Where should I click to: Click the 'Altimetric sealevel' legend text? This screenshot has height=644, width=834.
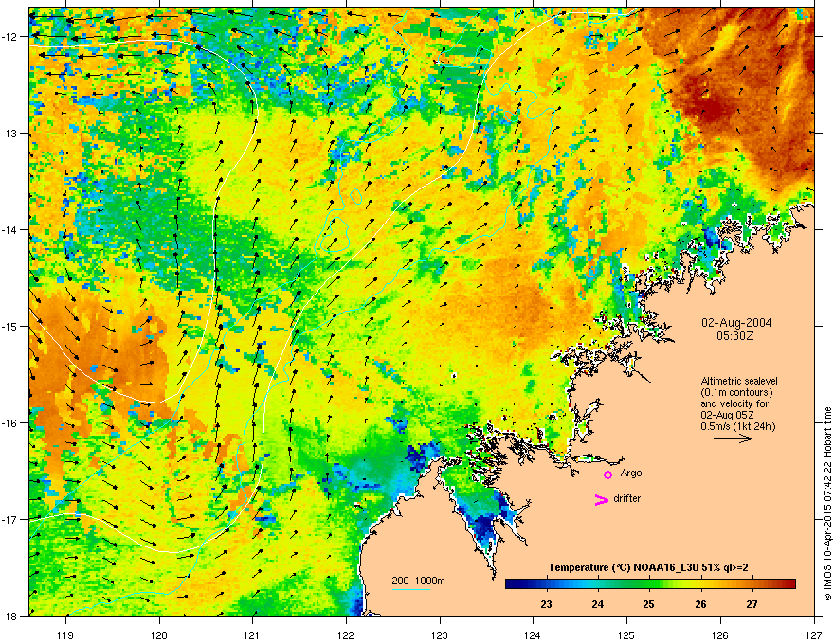(x=739, y=381)
